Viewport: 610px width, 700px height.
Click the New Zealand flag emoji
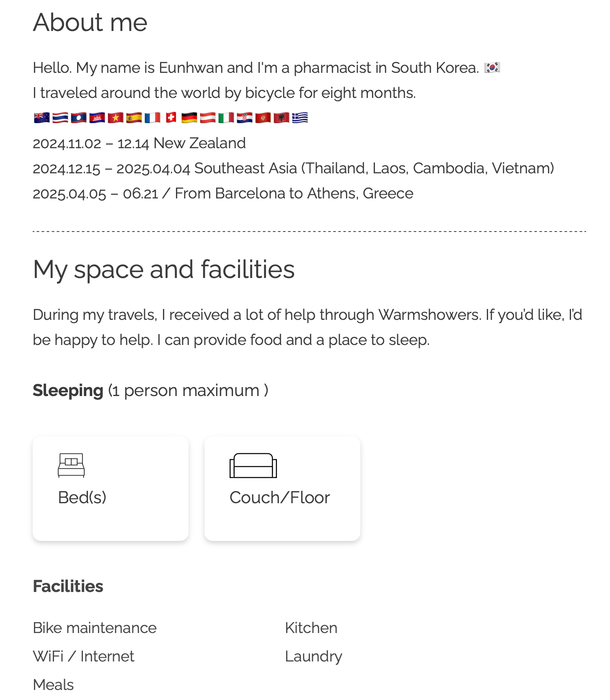pos(42,118)
